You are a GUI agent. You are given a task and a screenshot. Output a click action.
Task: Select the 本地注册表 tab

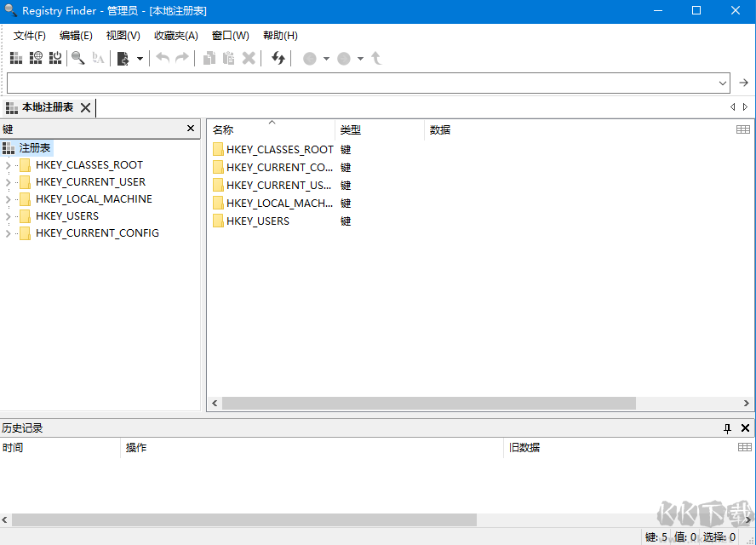47,107
